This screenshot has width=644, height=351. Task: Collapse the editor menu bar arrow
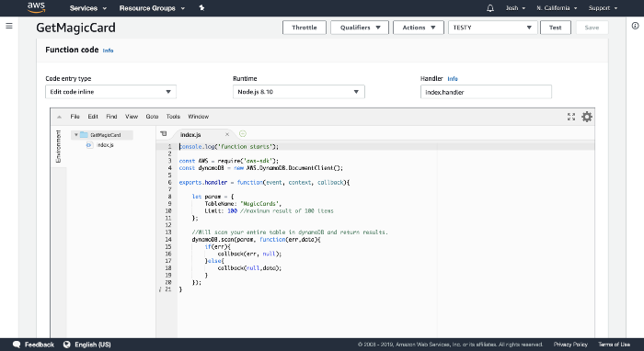click(x=59, y=117)
